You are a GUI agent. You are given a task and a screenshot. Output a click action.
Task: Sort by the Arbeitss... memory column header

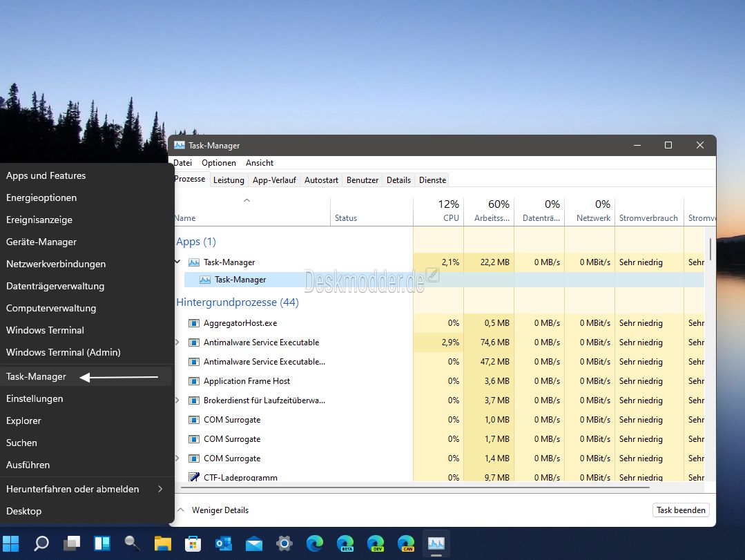(489, 211)
